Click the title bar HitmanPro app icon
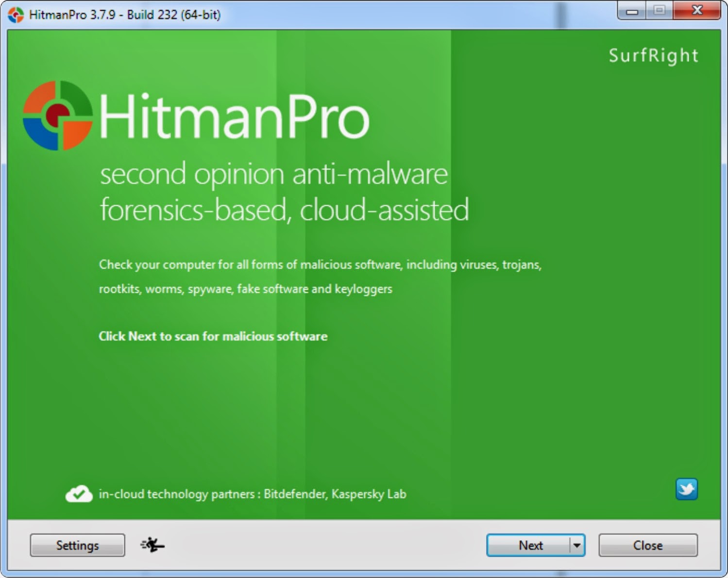 click(16, 15)
